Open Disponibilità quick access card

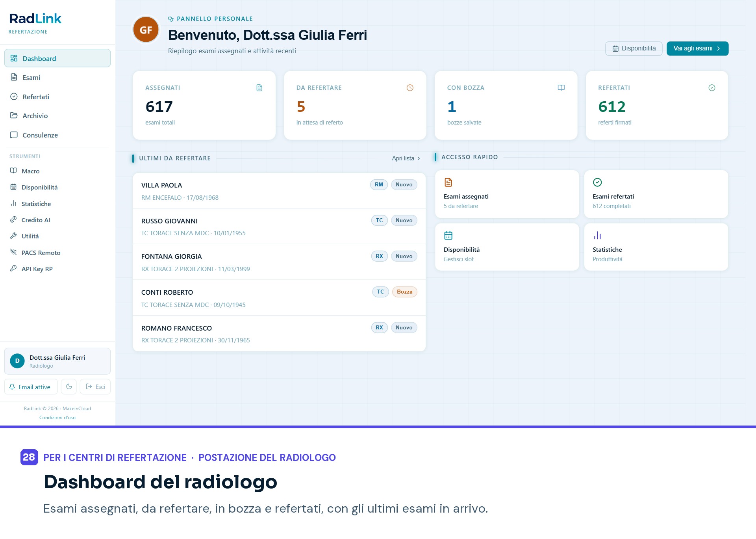coord(507,247)
